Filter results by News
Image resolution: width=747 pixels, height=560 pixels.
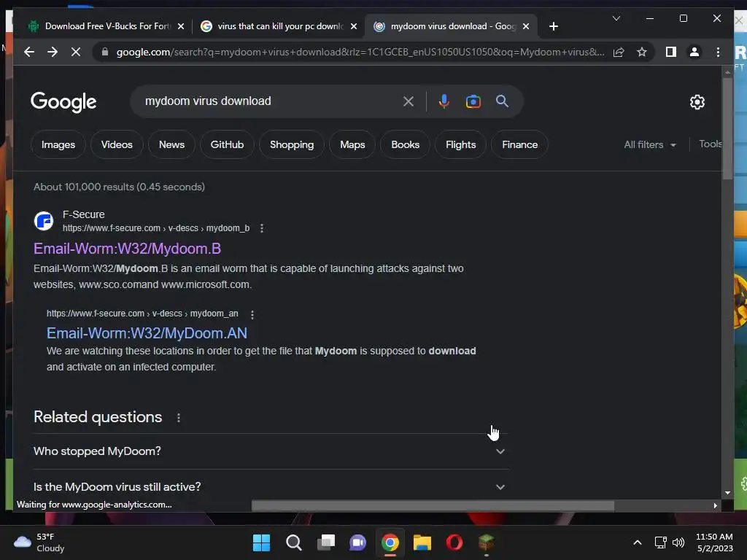pos(171,144)
